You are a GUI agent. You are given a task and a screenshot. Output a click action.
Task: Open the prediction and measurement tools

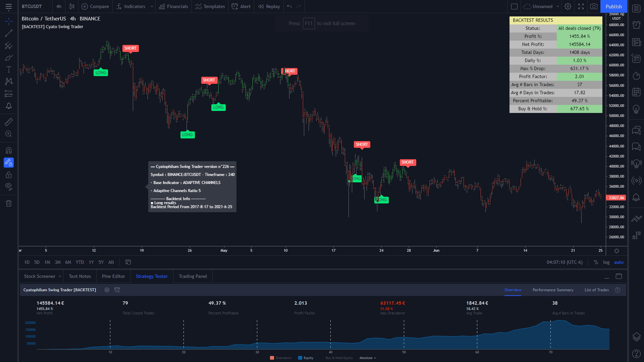click(x=9, y=94)
